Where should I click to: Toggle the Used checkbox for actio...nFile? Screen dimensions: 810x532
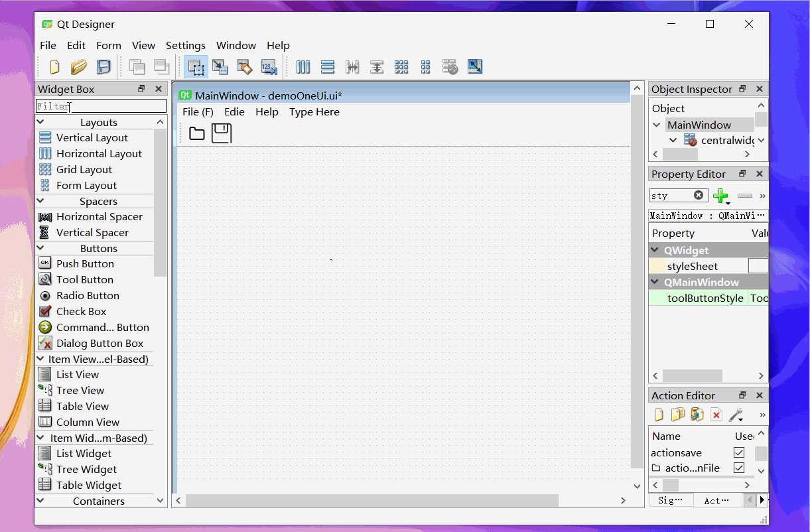(x=739, y=468)
